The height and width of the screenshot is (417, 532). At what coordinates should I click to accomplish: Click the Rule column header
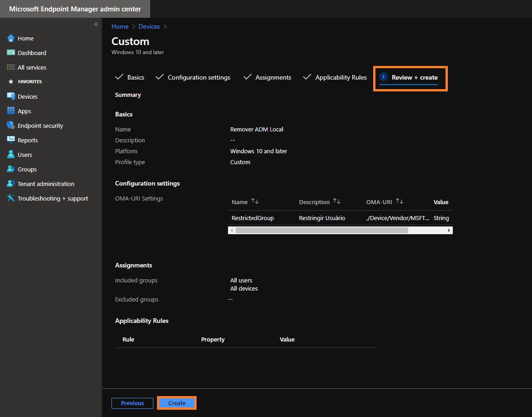[128, 339]
